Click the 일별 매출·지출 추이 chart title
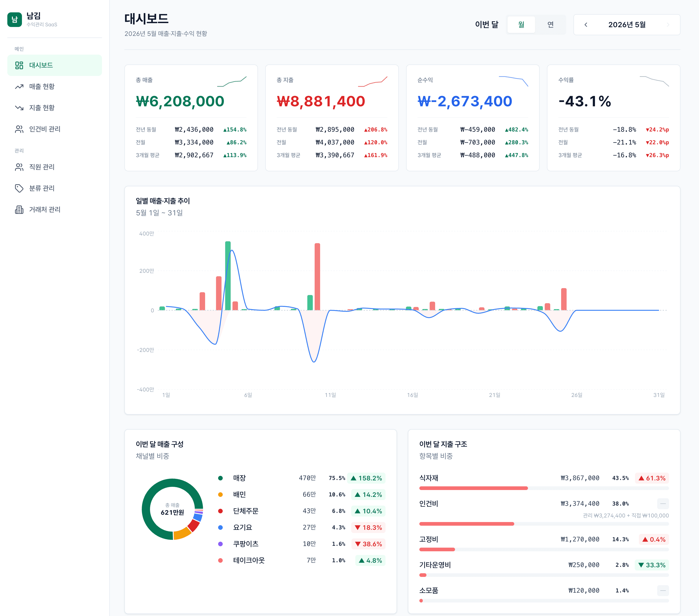This screenshot has width=699, height=616. click(163, 201)
